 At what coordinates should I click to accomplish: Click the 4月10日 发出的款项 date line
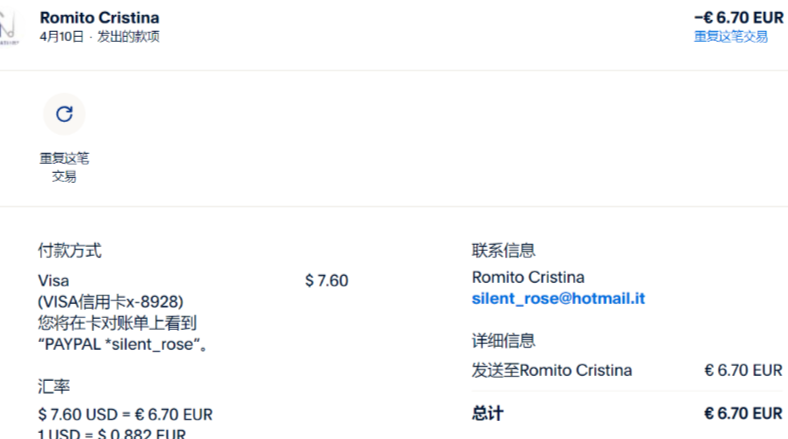pyautogui.click(x=99, y=37)
